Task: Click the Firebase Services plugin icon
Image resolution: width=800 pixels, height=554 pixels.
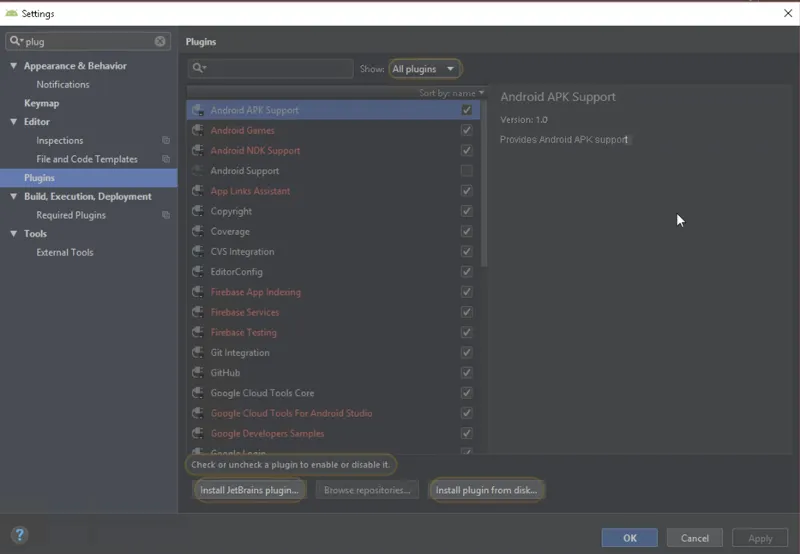Action: coord(198,312)
